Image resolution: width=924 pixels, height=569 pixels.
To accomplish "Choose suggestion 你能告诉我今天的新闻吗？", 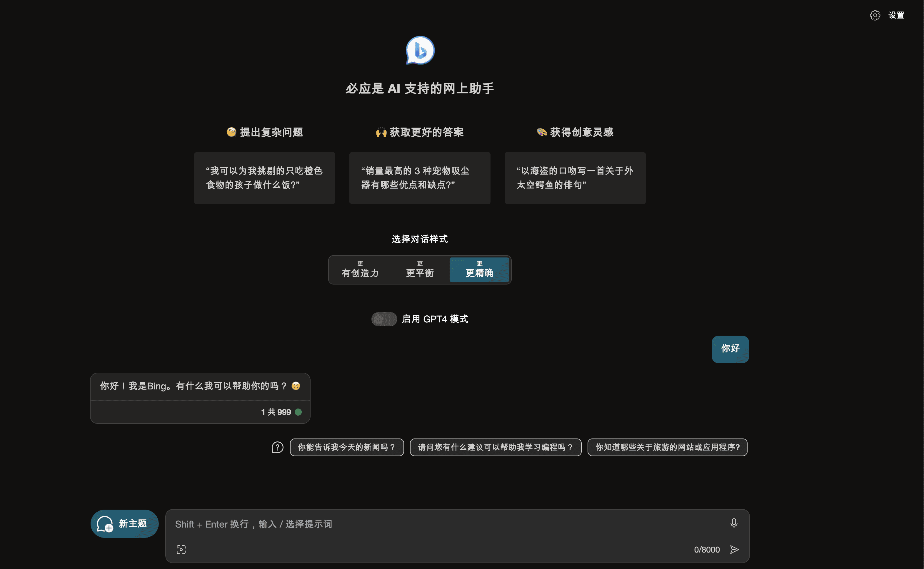I will point(347,447).
